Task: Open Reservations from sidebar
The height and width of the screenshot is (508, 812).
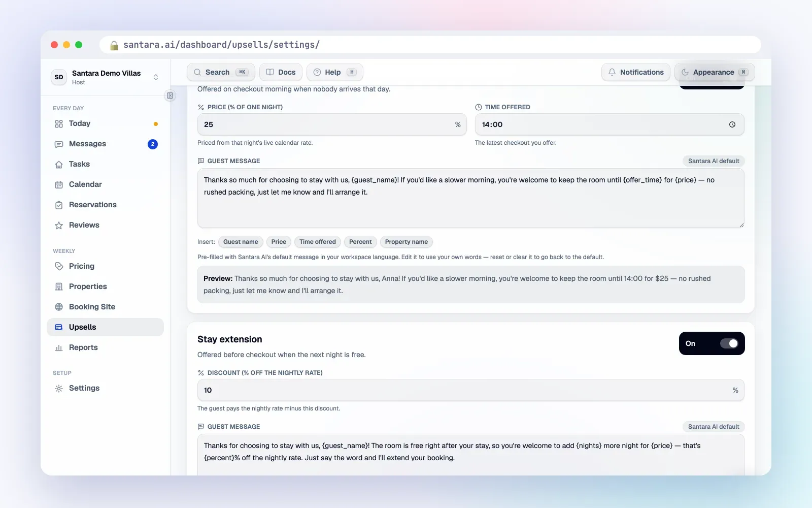Action: coord(105,205)
